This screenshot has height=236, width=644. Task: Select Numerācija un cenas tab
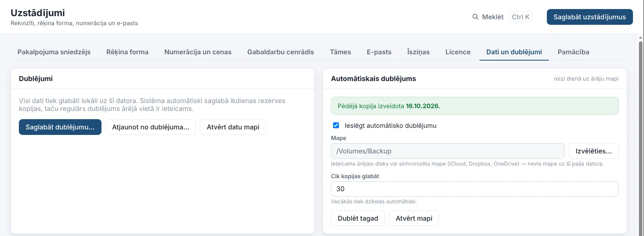click(198, 52)
